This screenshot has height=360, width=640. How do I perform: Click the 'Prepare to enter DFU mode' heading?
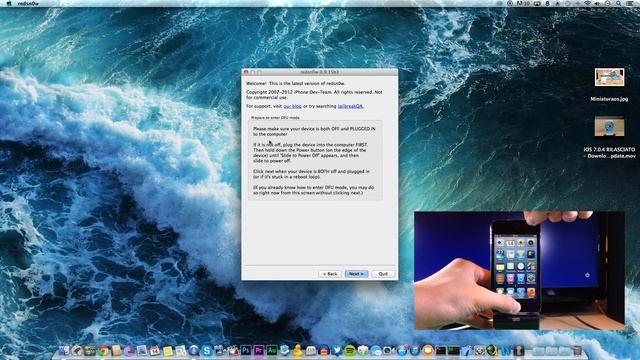point(275,118)
